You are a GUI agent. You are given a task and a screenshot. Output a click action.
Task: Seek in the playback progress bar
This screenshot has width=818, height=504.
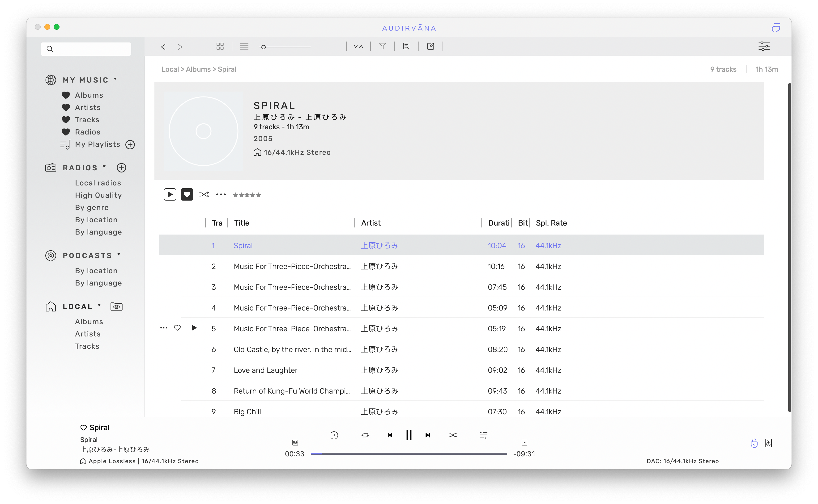pos(409,454)
